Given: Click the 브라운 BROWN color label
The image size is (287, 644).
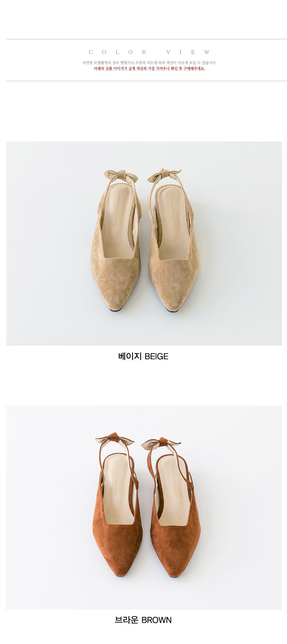Looking at the screenshot, I should [x=143, y=620].
